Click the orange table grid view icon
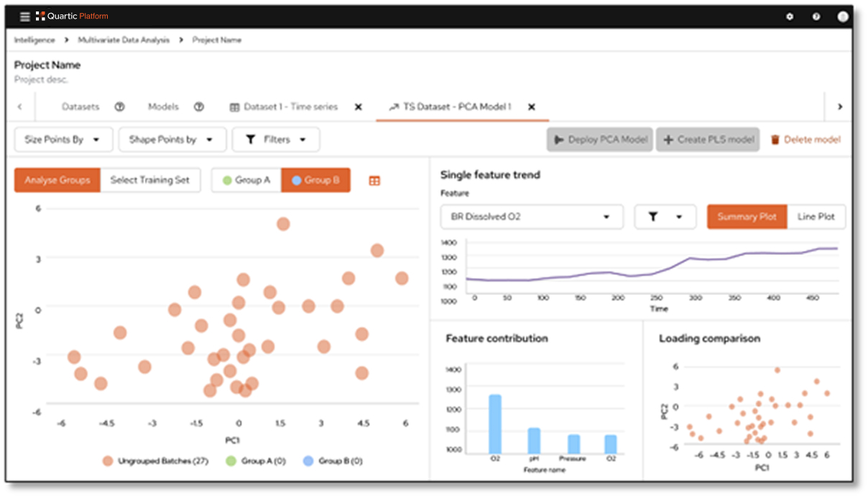This screenshot has height=497, width=868. tap(374, 181)
